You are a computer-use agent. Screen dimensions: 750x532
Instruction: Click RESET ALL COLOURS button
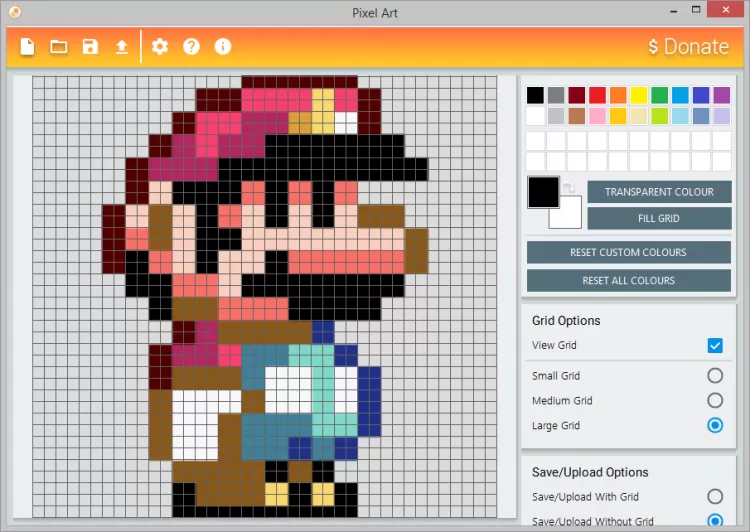click(x=629, y=280)
